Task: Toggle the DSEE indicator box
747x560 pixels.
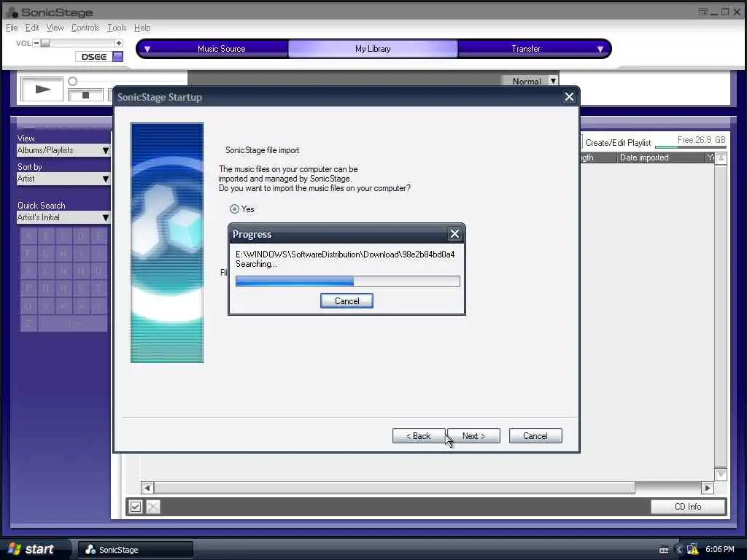Action: (x=117, y=57)
